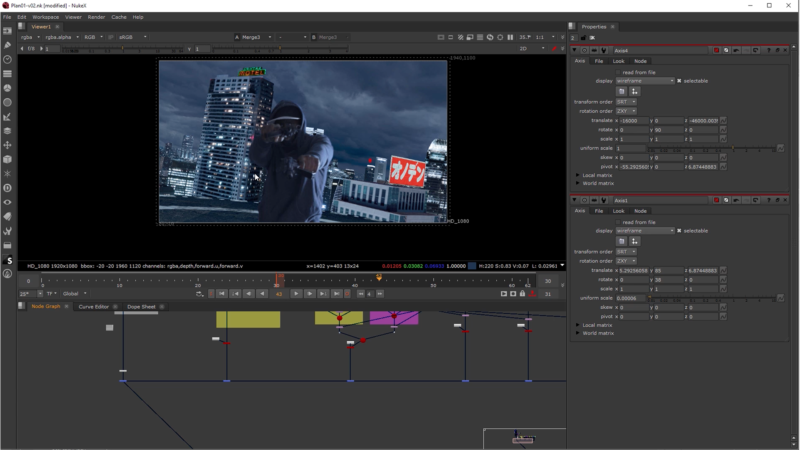Open the MetaData tag-icon menu

coord(7,217)
